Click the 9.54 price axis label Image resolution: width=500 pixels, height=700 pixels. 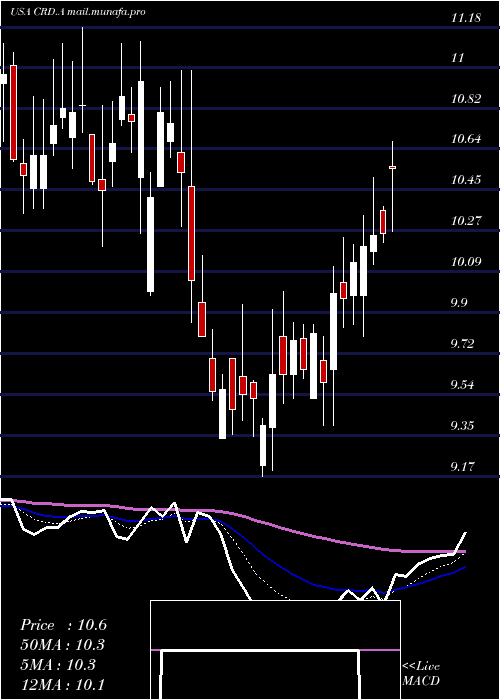[462, 384]
